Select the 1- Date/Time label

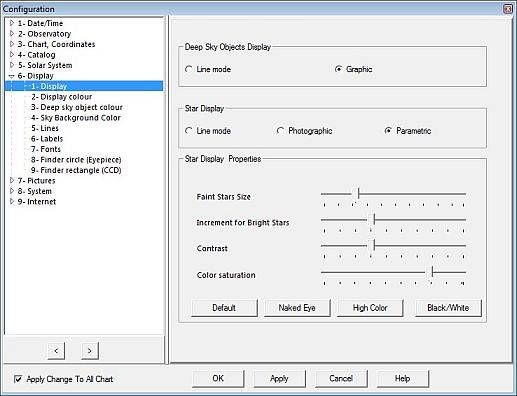tap(40, 23)
